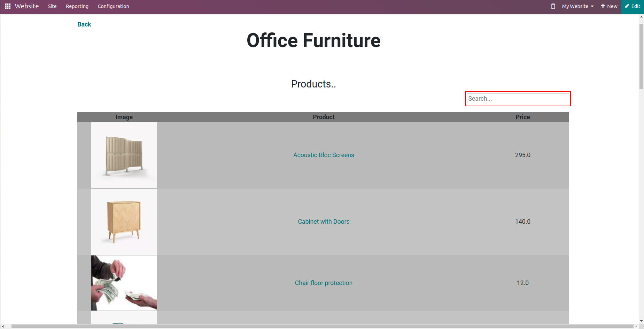Open the Acoustic Bloc Screens link
This screenshot has width=644, height=329.
click(324, 155)
